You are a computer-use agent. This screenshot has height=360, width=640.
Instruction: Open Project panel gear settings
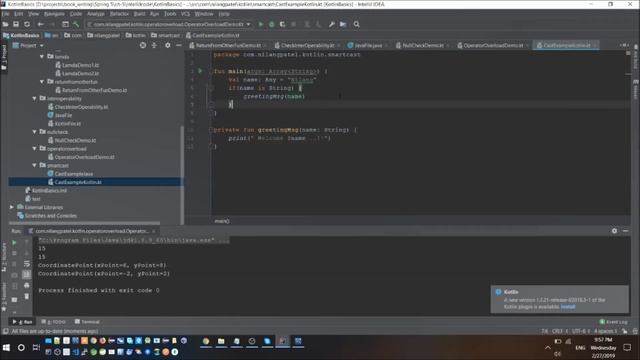click(168, 45)
